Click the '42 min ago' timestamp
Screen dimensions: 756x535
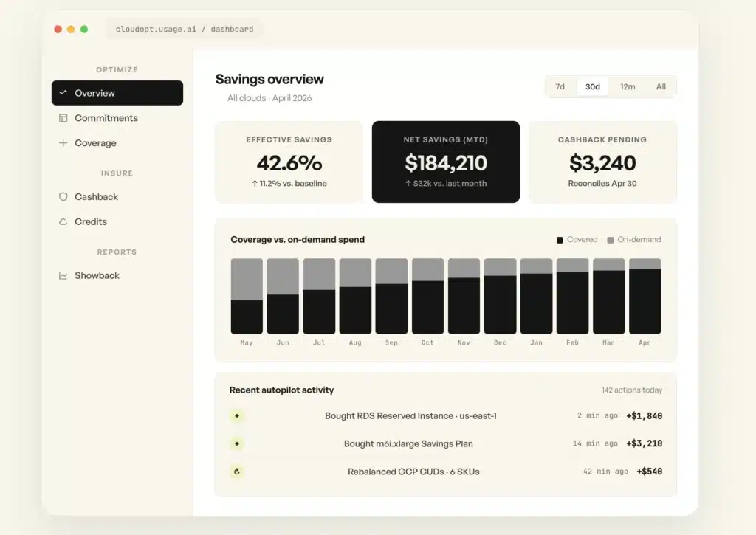[x=605, y=472]
